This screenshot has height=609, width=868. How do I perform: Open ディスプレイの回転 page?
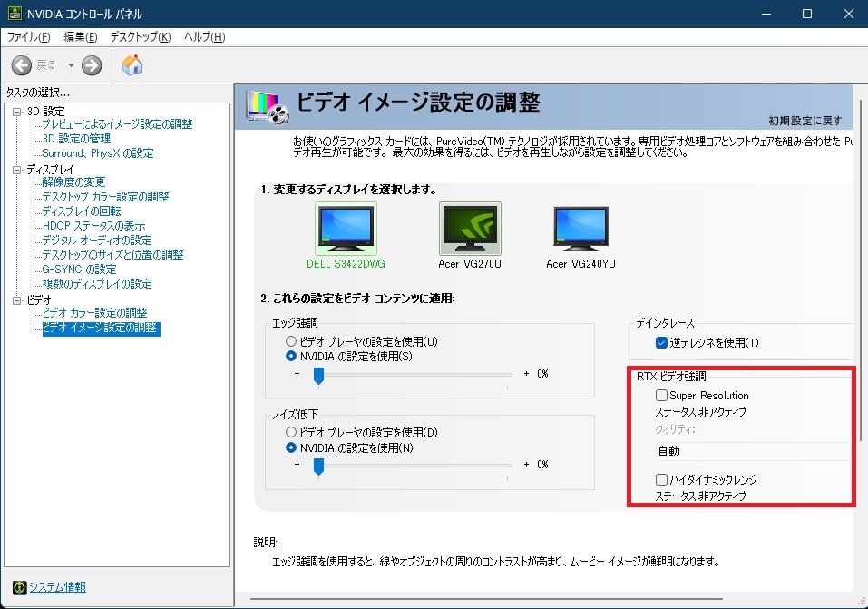click(x=82, y=211)
